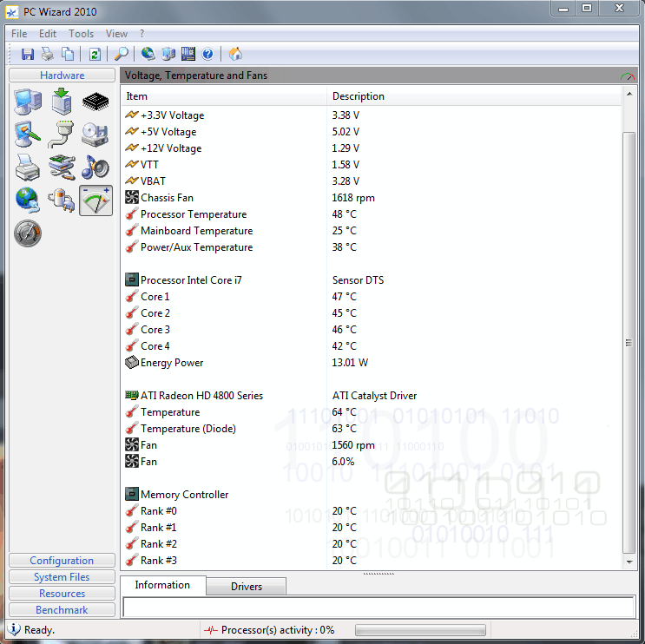
Task: Open the Resources category
Action: pyautogui.click(x=62, y=594)
